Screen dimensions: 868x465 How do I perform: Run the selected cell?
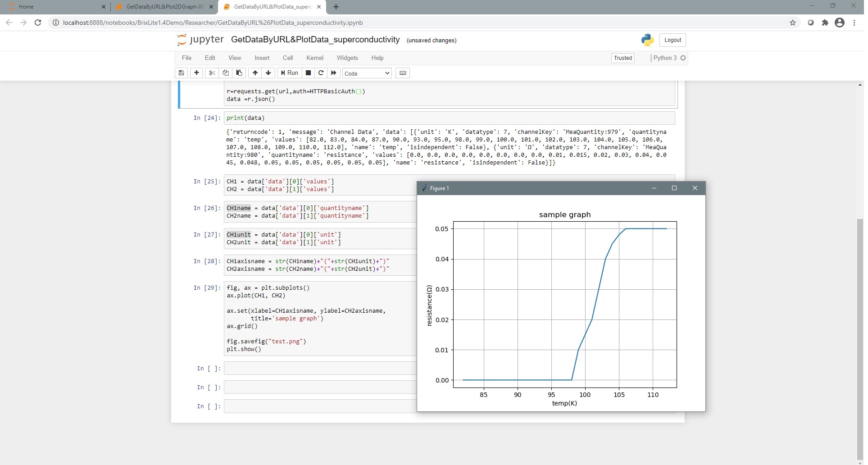click(x=289, y=73)
